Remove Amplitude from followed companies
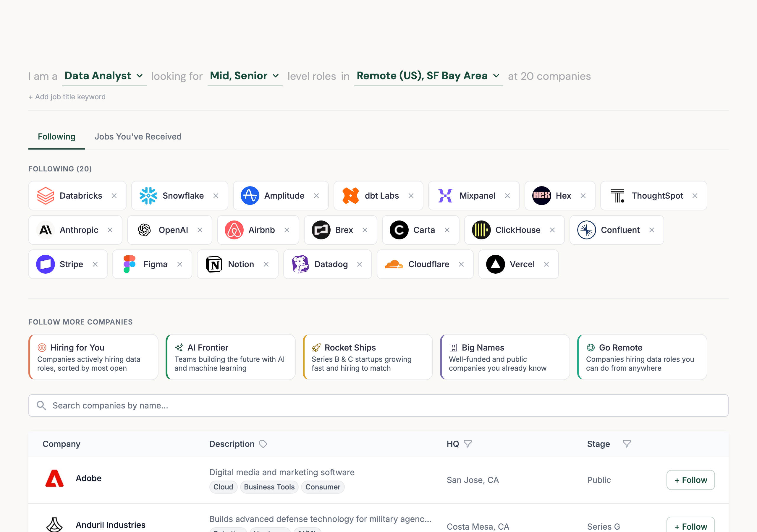The image size is (757, 532). 316,195
